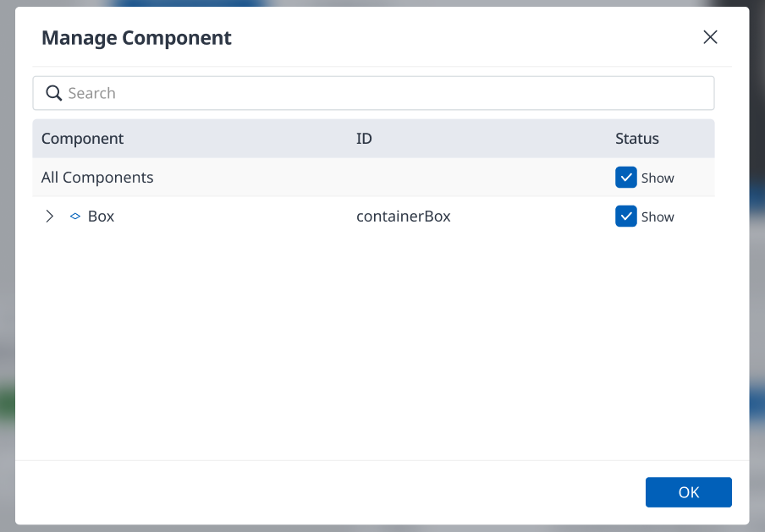Screen dimensions: 765x532
Task: Uncheck the Show checkbox for containerBox
Action: (x=626, y=216)
